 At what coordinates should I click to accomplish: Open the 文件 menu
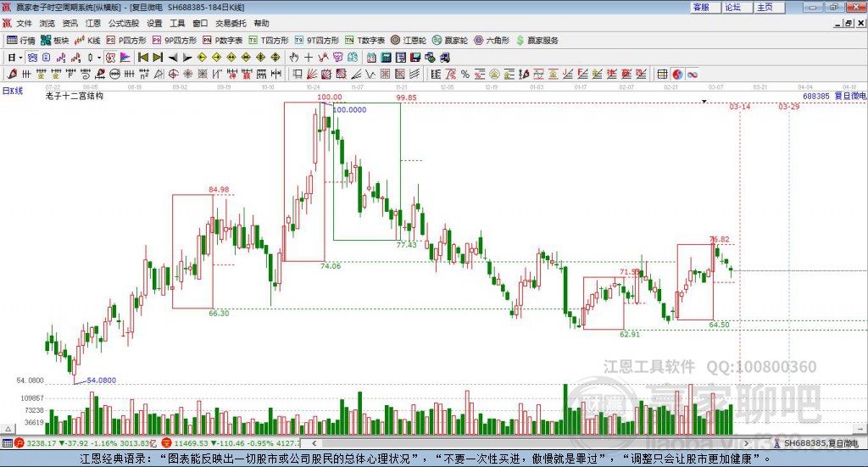tap(24, 23)
